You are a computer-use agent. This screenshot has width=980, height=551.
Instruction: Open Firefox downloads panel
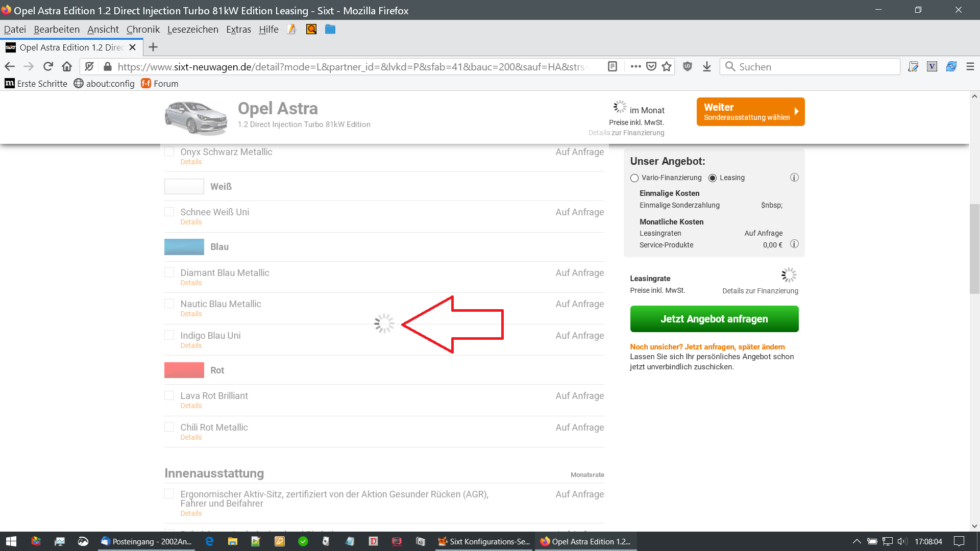[x=707, y=67]
